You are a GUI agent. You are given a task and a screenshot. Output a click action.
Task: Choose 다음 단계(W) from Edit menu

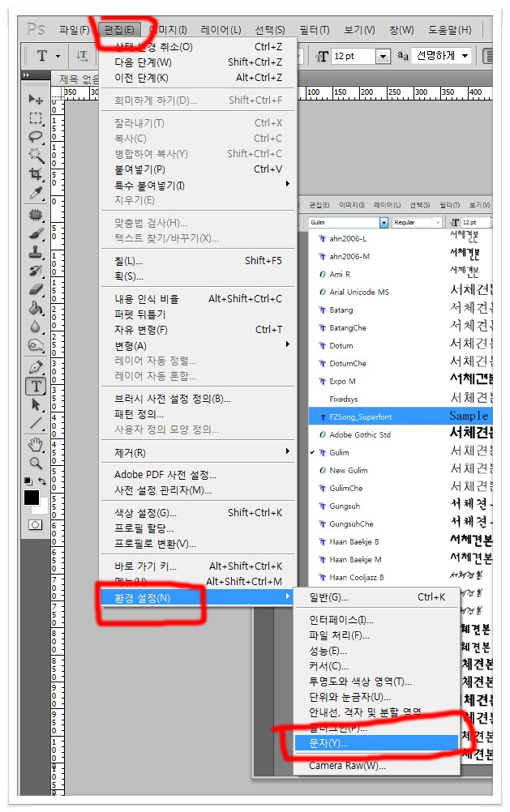pos(197,62)
